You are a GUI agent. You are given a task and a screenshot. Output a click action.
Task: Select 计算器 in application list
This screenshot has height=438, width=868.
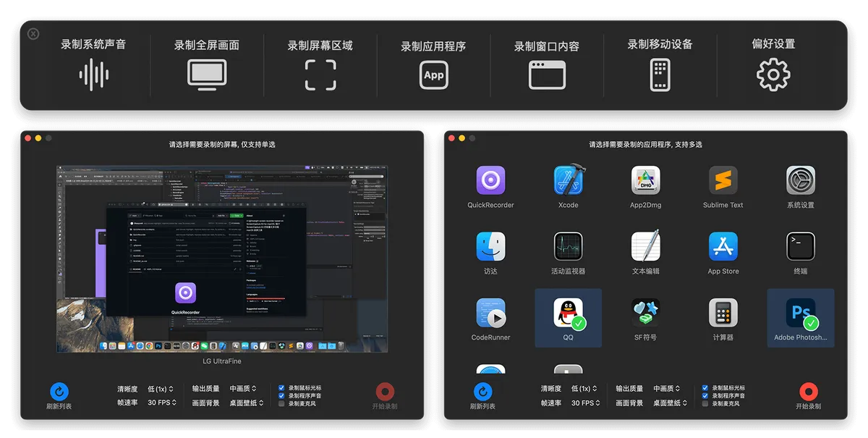[x=723, y=313]
